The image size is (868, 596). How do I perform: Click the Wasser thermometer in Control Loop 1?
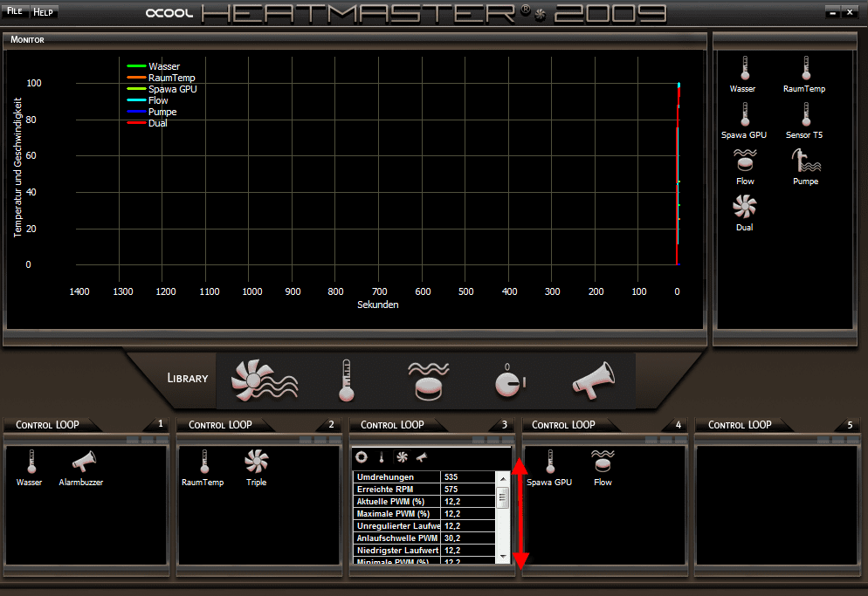pyautogui.click(x=31, y=461)
